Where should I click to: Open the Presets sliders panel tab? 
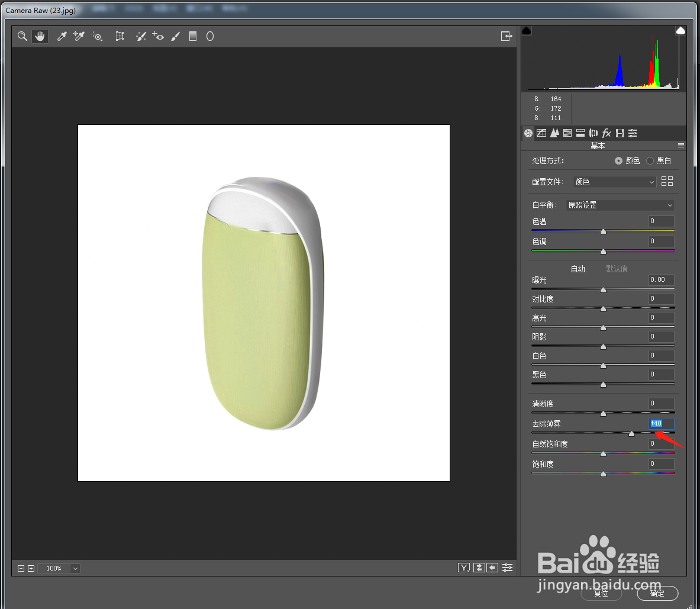point(633,133)
